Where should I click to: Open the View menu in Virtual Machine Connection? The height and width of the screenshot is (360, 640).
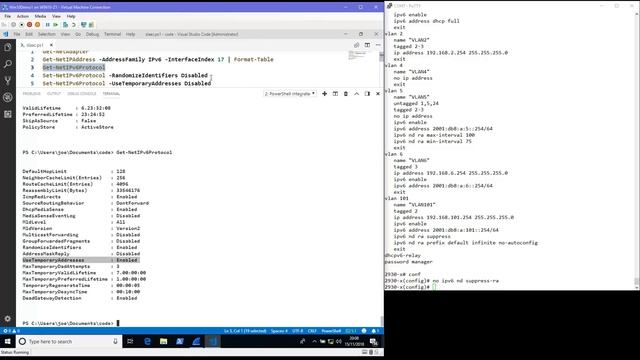pos(56,16)
